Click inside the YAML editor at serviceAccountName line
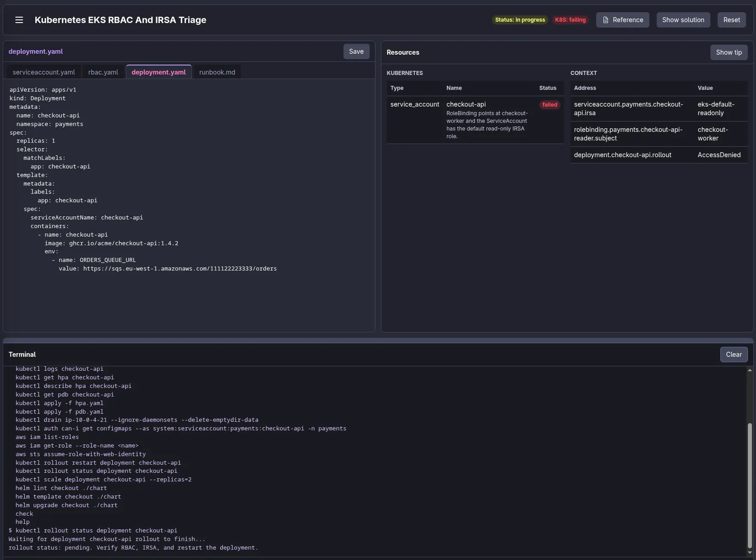Screen dimensions: 756x560 pos(87,218)
